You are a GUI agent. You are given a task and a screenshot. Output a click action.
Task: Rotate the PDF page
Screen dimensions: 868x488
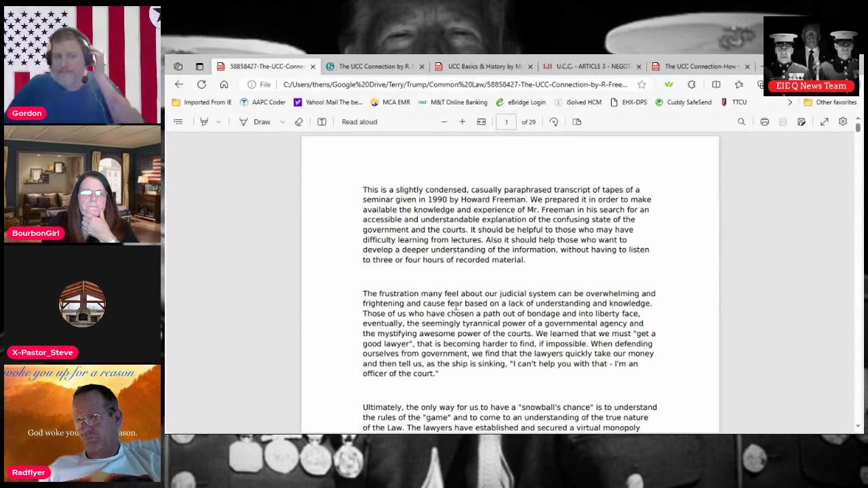[554, 122]
